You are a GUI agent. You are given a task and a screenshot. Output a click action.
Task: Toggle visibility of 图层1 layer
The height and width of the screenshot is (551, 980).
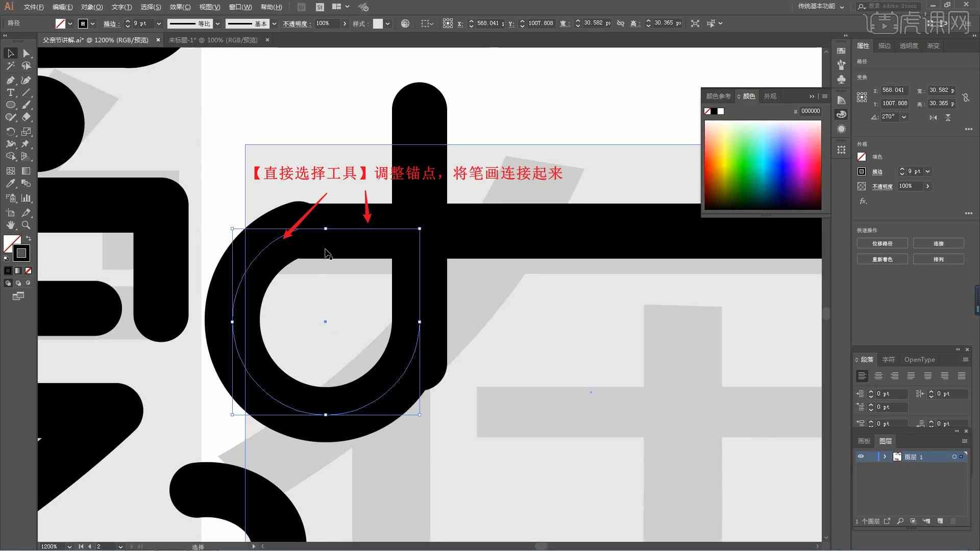point(860,457)
